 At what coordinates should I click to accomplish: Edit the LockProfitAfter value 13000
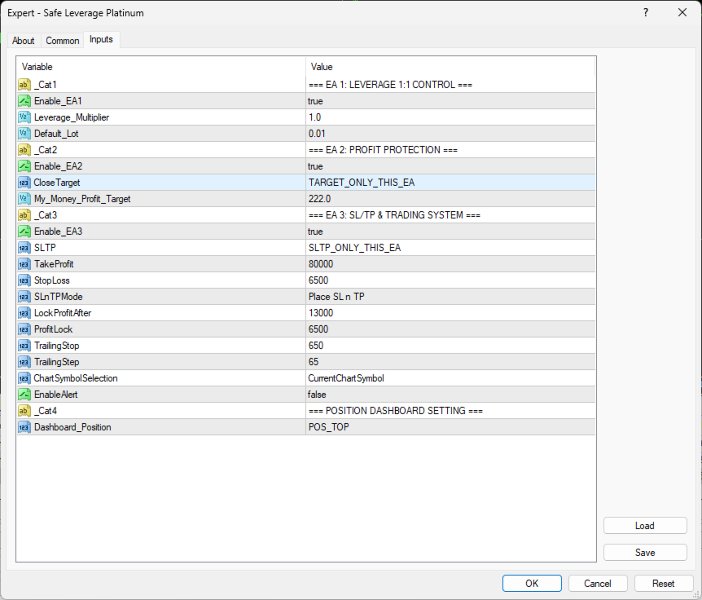pos(450,313)
